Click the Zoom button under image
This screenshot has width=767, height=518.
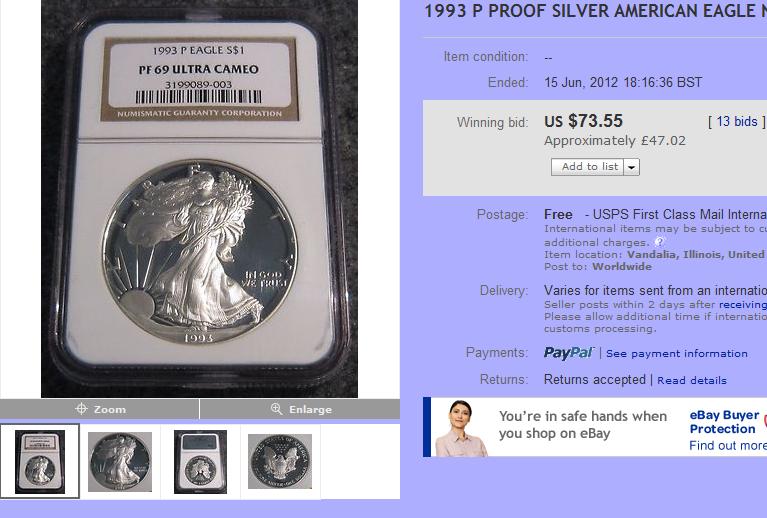click(99, 409)
